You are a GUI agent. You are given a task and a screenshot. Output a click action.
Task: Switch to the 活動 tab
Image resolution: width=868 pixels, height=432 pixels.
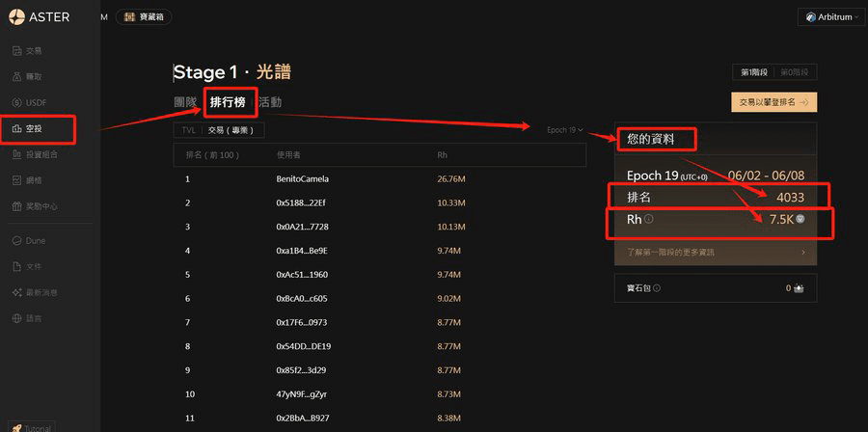click(270, 102)
